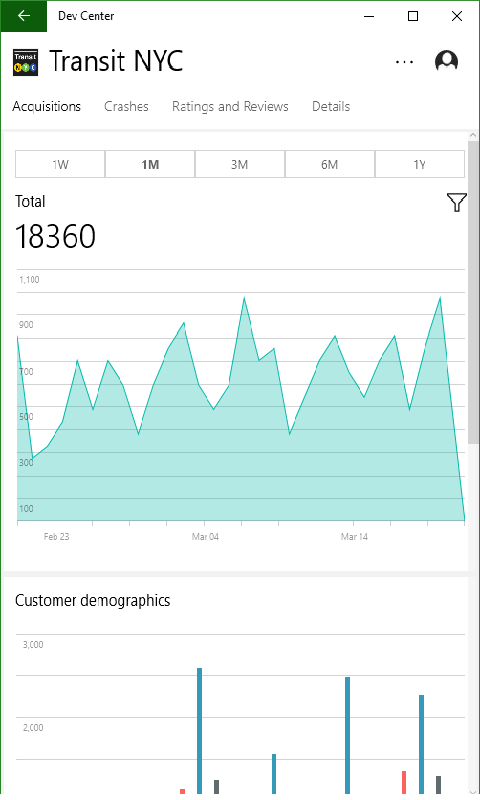Click the Mar 04 axis label
This screenshot has width=480, height=800.
(205, 537)
